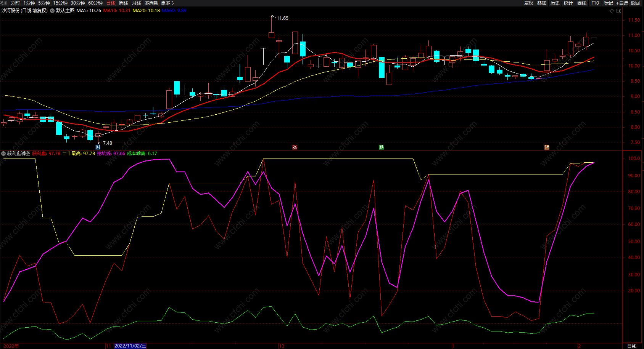
Task: Click the 7.50 price axis label
Action: point(635,142)
